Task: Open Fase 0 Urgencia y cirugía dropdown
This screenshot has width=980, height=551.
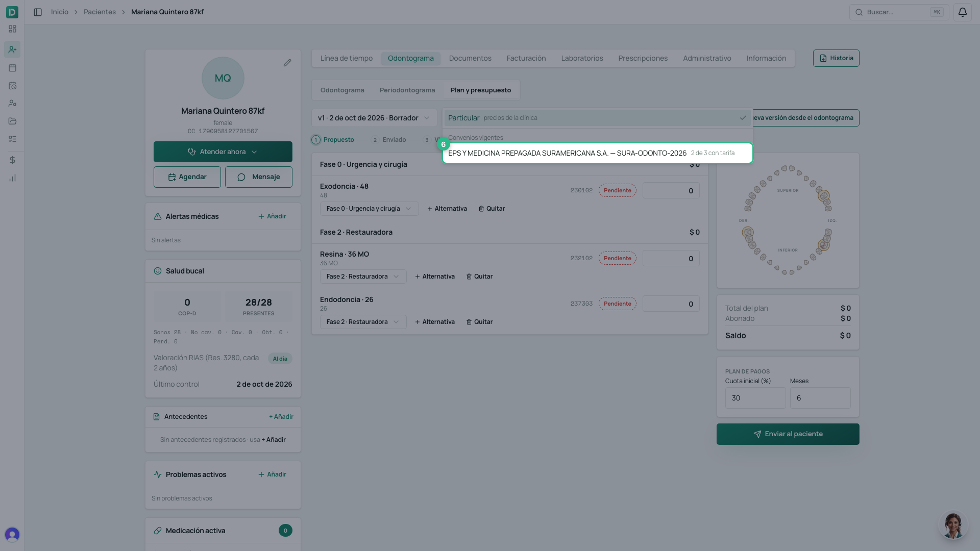Action: coord(369,209)
